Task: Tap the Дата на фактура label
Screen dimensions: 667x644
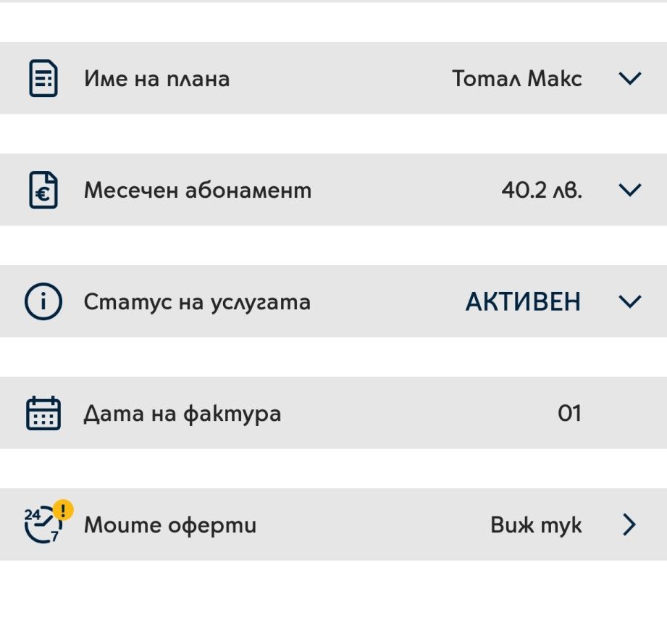Action: (183, 414)
